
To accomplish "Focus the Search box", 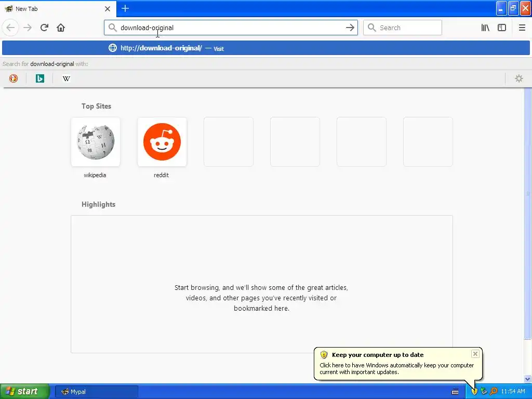I will 403,28.
